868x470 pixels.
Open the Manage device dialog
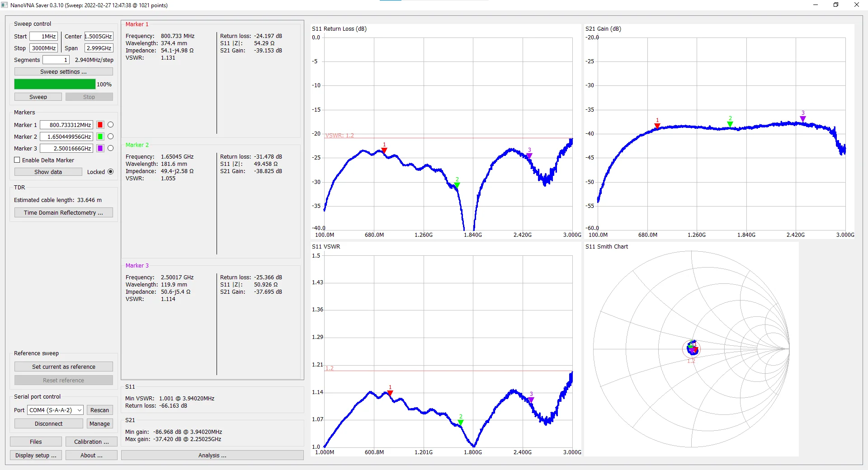99,423
